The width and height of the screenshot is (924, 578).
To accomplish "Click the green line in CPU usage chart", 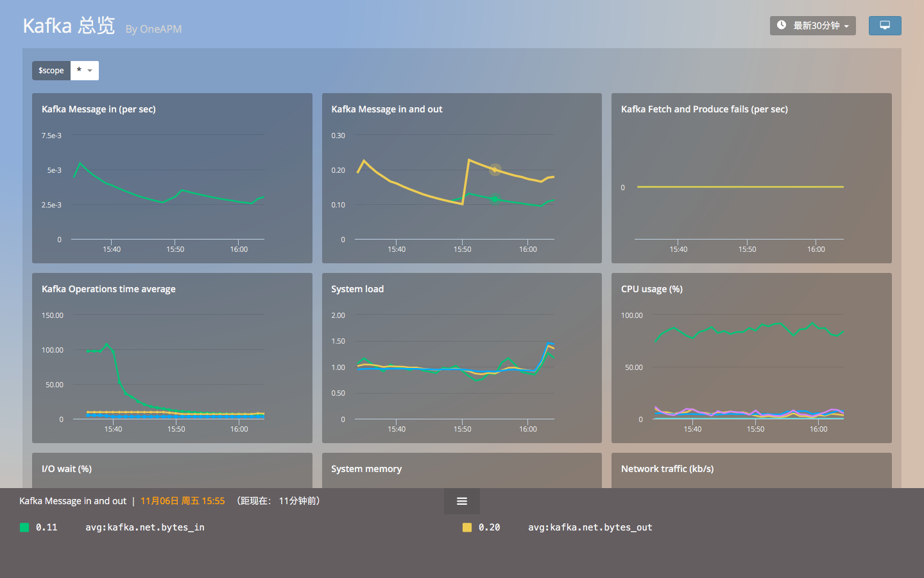I will pyautogui.click(x=749, y=330).
